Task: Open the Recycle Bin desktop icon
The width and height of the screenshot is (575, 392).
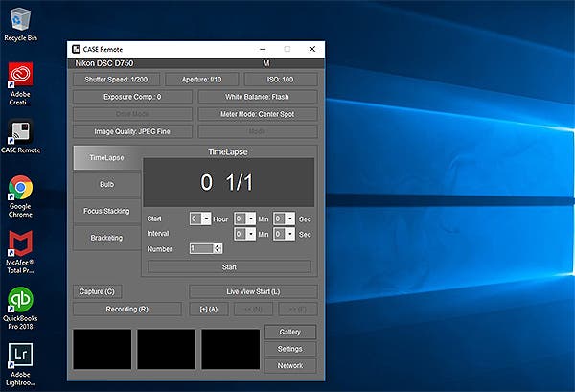Action: click(x=20, y=24)
